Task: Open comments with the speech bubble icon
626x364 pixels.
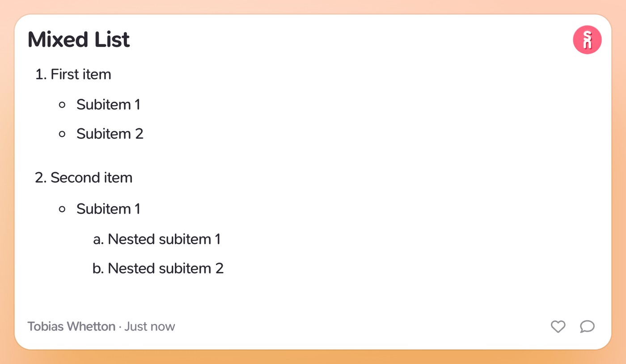Action: (587, 327)
